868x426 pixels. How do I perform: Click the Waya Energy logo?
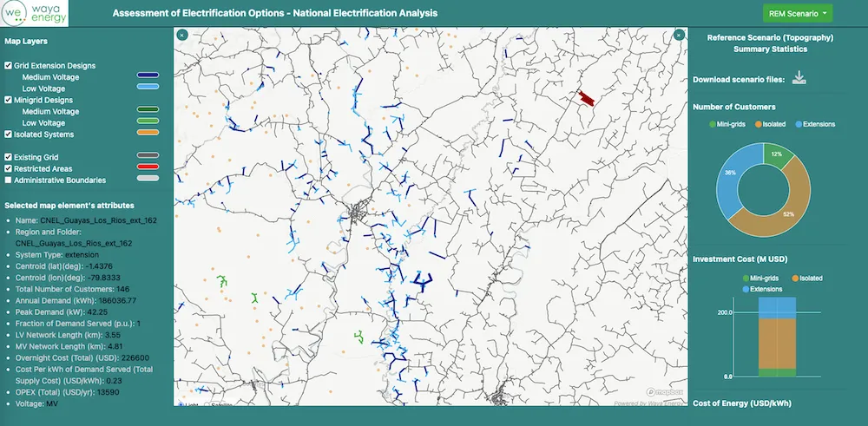coord(35,14)
